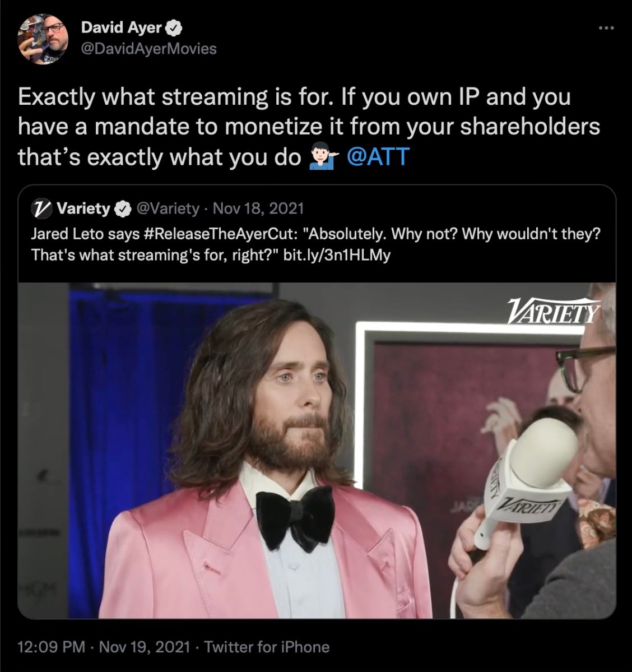Screen dimensions: 632x672
Task: Open the @ATT mention
Action: 378,157
